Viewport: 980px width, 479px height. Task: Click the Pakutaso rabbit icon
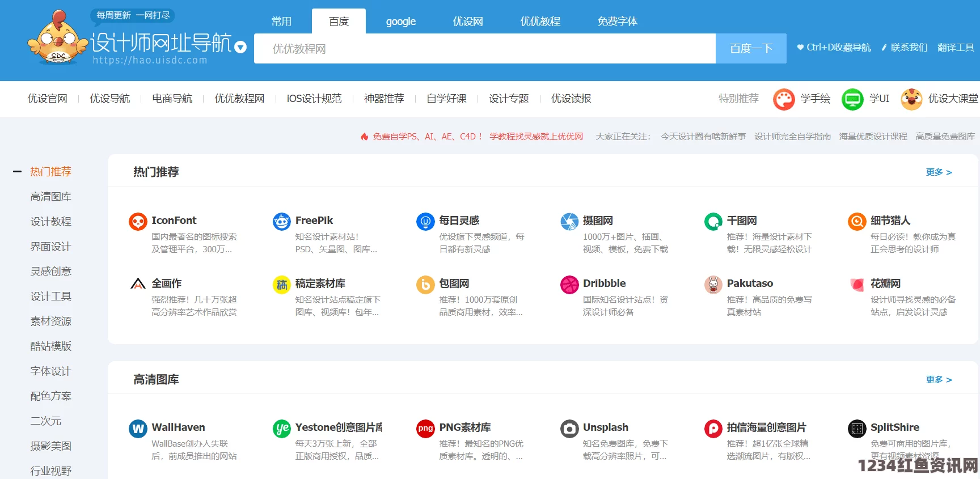pyautogui.click(x=713, y=285)
